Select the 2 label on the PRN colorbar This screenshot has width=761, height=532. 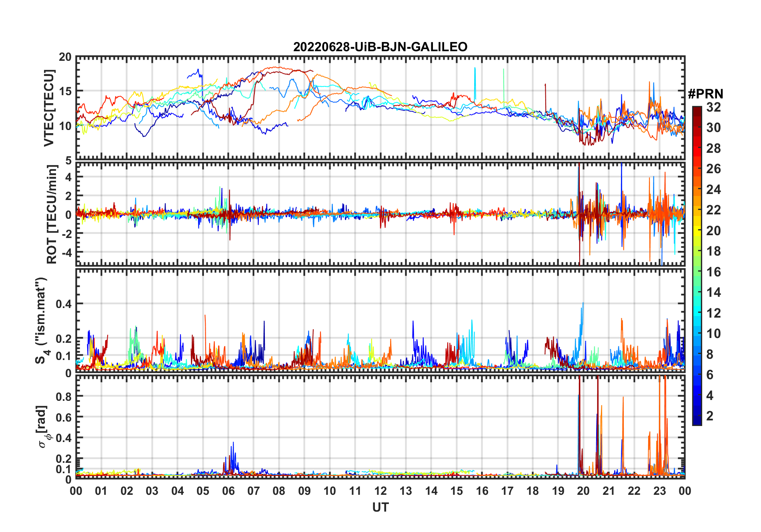(710, 416)
